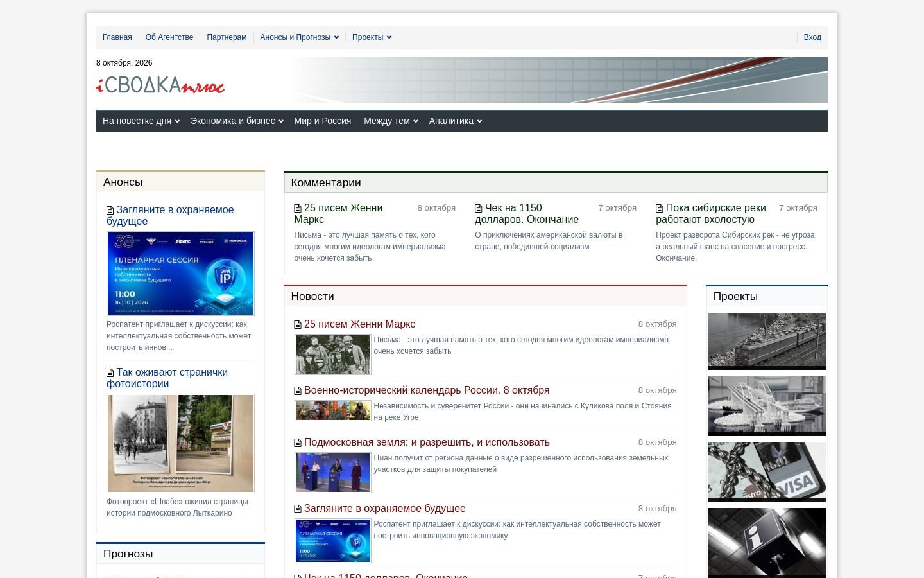Click document icon beside 'Подмосковная земля' news item
Image resolution: width=924 pixels, height=578 pixels.
[x=298, y=442]
